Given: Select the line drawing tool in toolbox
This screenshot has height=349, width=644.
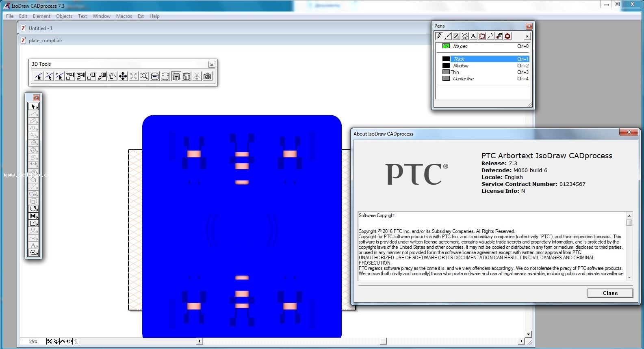Looking at the screenshot, I should click(x=33, y=114).
